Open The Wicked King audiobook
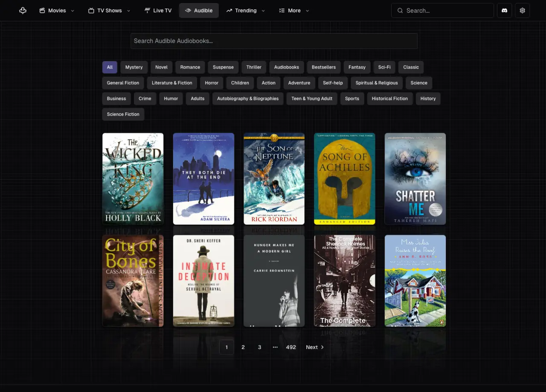The height and width of the screenshot is (392, 546). pos(133,179)
